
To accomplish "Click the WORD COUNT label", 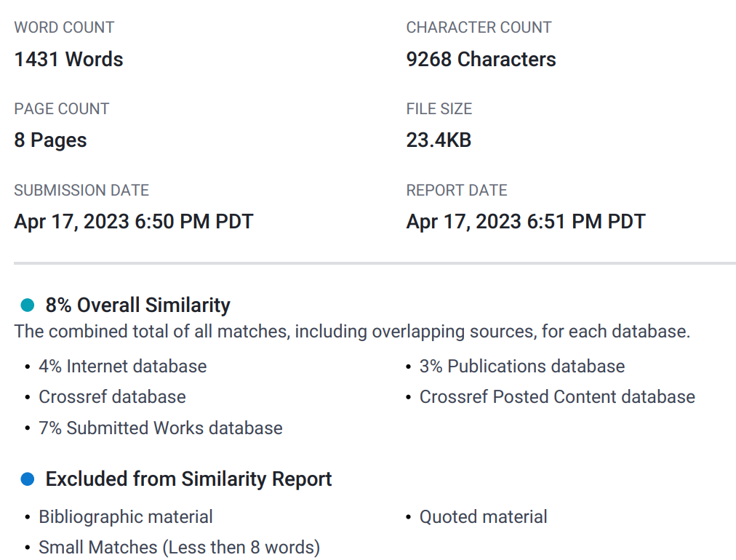I will coord(64,27).
